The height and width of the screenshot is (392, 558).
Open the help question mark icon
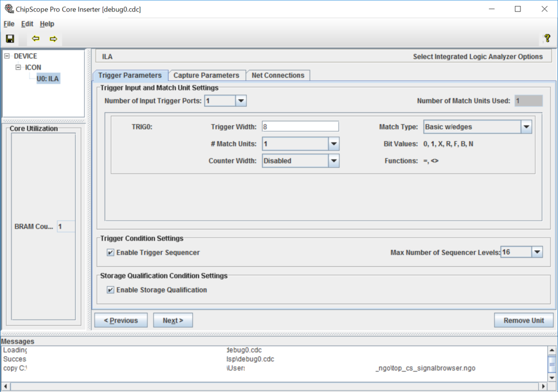(x=547, y=38)
